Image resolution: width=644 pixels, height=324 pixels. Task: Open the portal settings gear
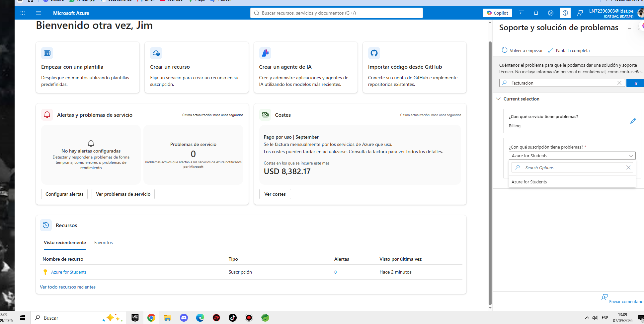pyautogui.click(x=551, y=13)
